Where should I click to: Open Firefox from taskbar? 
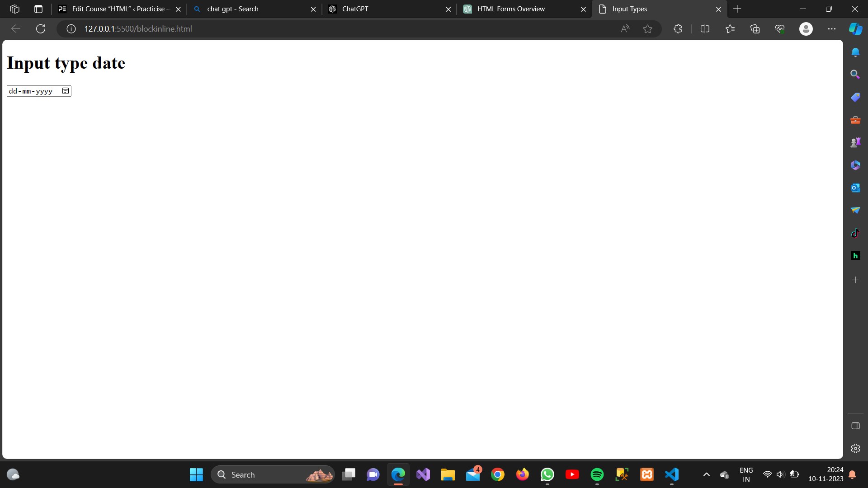(523, 475)
